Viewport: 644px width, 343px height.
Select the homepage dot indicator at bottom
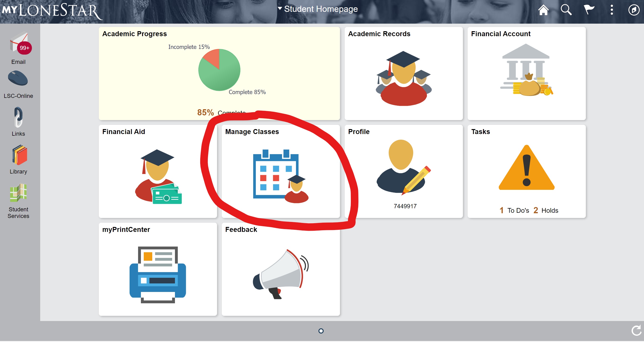coord(321,331)
